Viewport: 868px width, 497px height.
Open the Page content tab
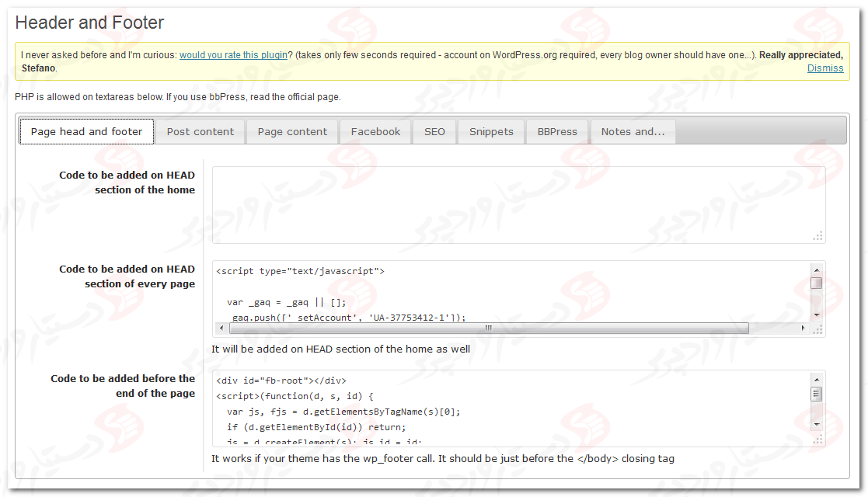click(292, 131)
